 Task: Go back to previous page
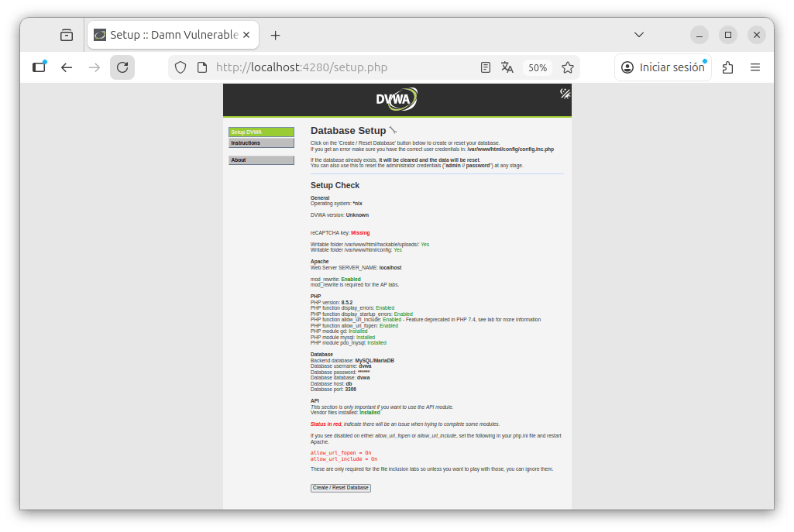click(67, 67)
